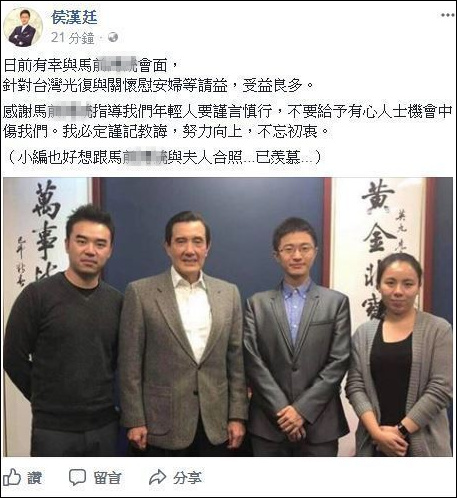This screenshot has height=498, width=457.
Task: Click the man wearing blue dotted shirt
Action: click(297, 337)
